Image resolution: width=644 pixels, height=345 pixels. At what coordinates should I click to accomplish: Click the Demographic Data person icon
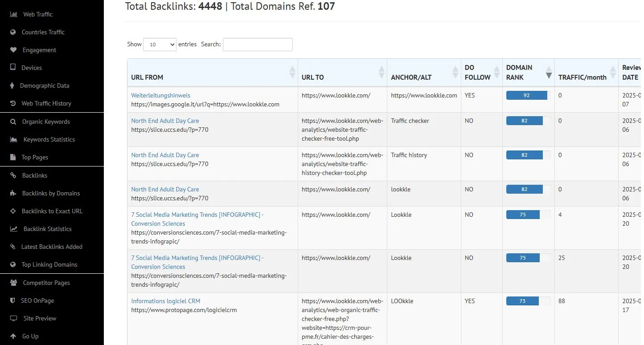(12, 85)
